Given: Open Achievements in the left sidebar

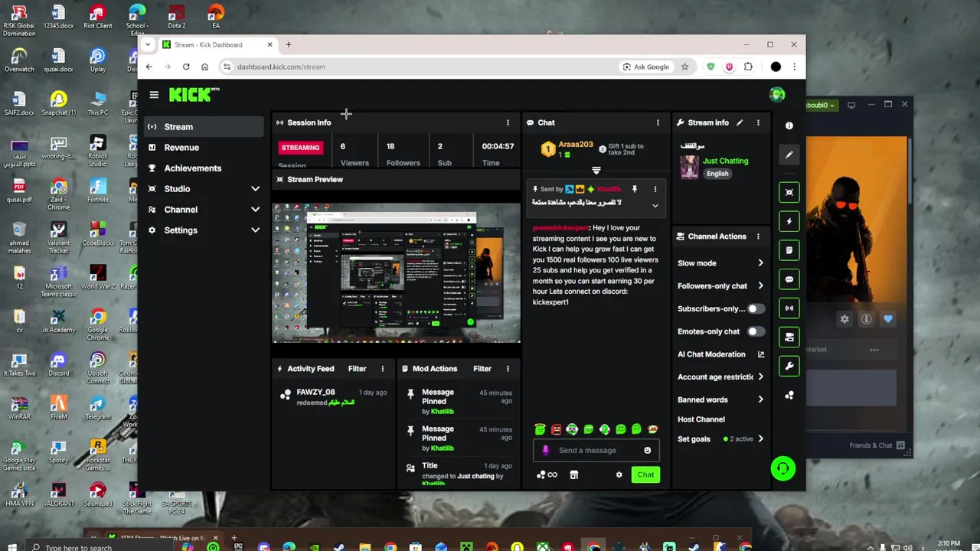Looking at the screenshot, I should tap(204, 168).
